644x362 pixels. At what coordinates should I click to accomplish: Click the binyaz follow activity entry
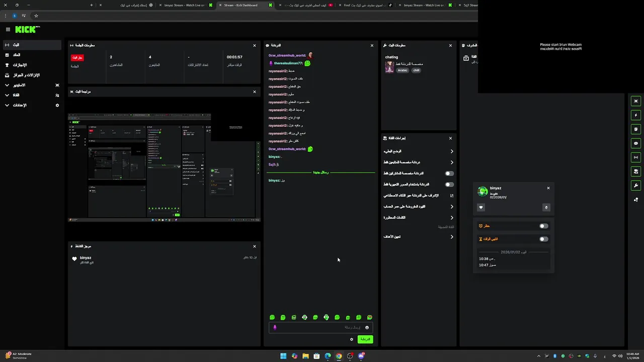tap(164, 259)
